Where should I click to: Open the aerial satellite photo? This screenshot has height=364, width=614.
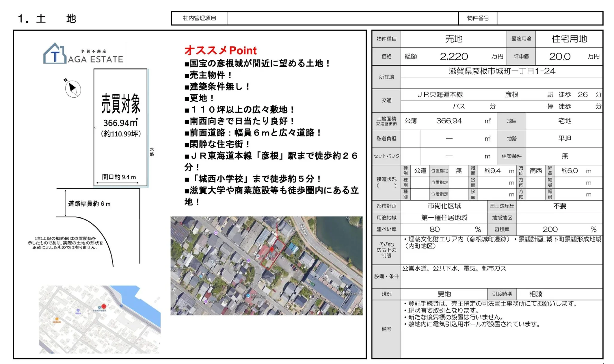pos(266,266)
